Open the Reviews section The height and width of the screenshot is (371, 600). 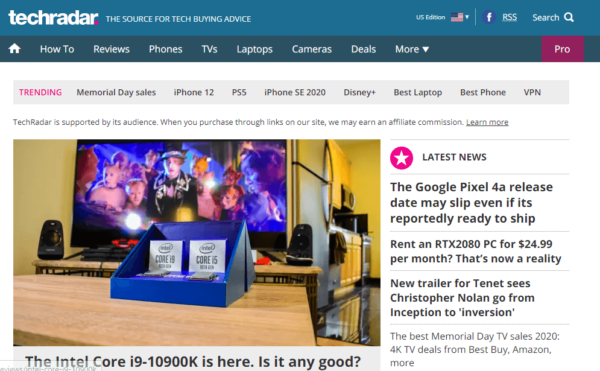tap(111, 49)
